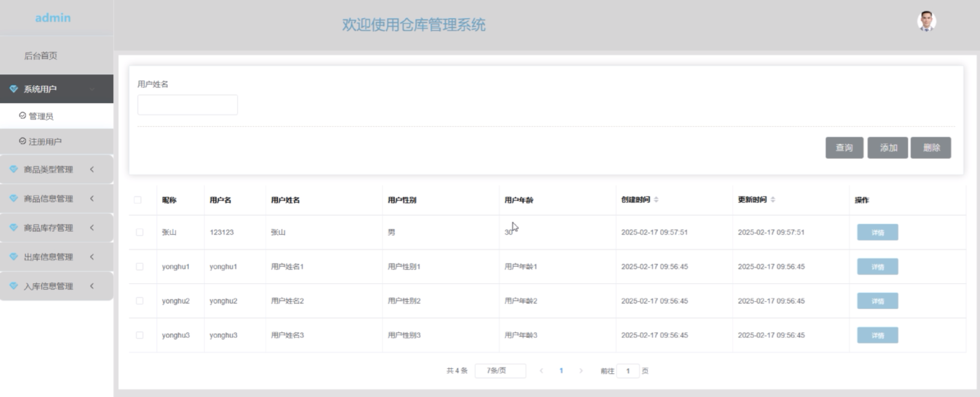The width and height of the screenshot is (980, 397).
Task: Expand the 入库信息管理 menu chevron
Action: [92, 286]
